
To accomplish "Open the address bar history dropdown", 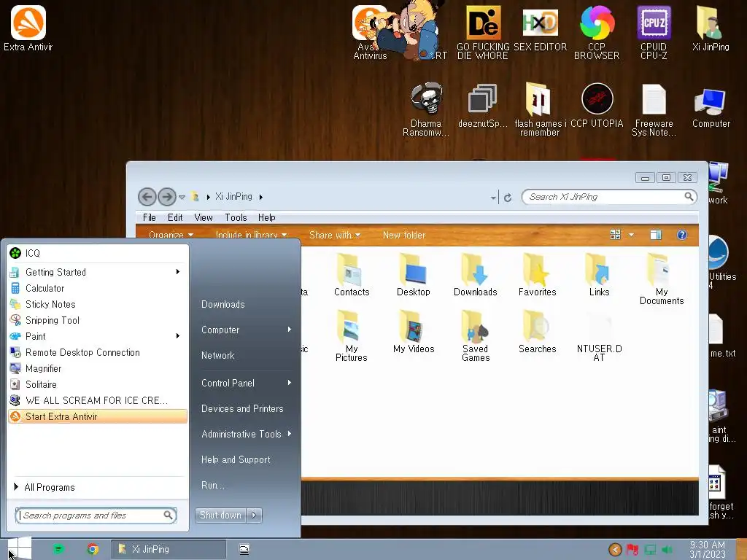I will click(493, 197).
